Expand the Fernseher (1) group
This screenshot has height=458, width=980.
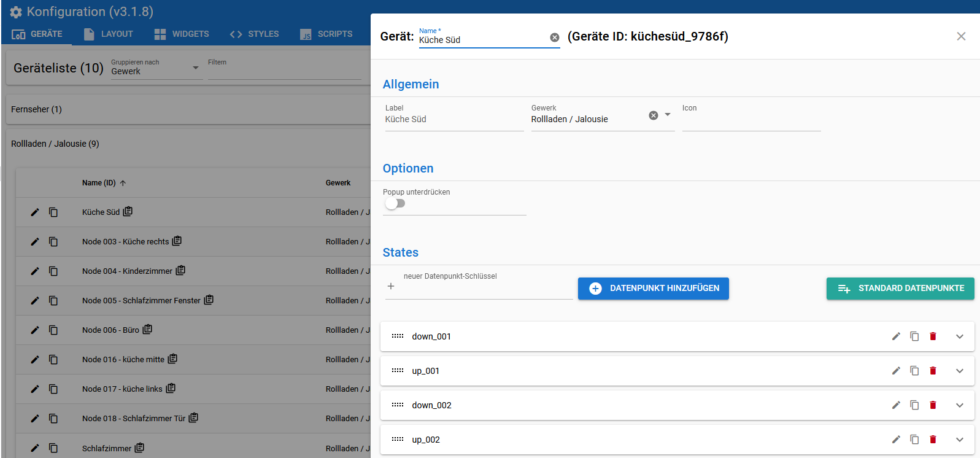coord(188,109)
